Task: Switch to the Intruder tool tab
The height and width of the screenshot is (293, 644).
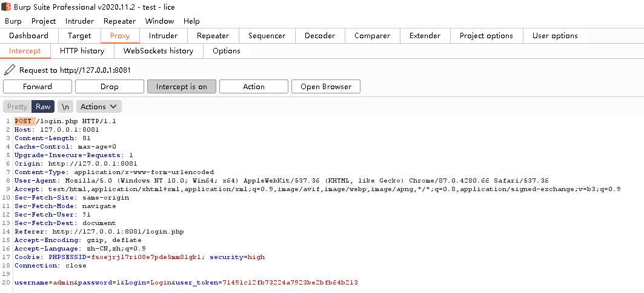Action: (x=163, y=36)
